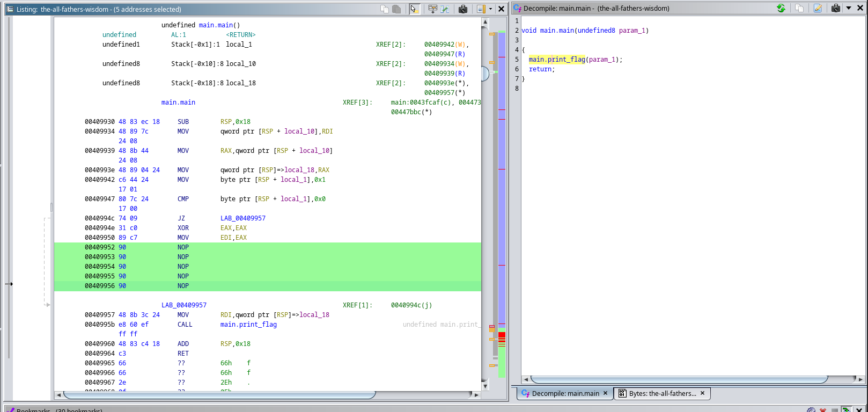Re-decompile with the green refresh icon
Screen dimensions: 868x412
tap(781, 8)
